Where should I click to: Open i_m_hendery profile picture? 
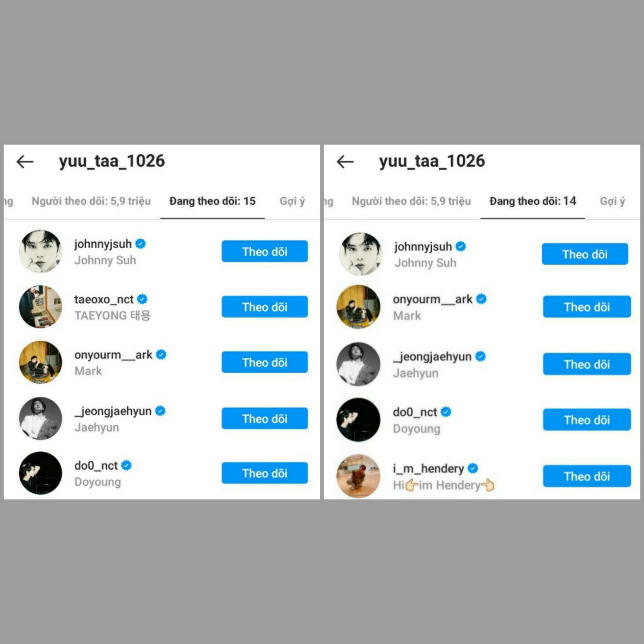coord(359,476)
